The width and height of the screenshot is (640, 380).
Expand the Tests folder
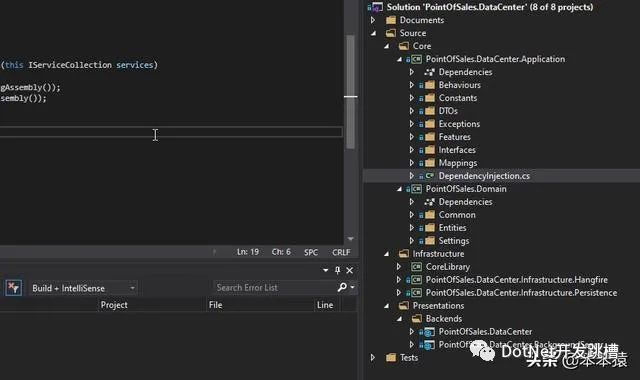tap(373, 358)
